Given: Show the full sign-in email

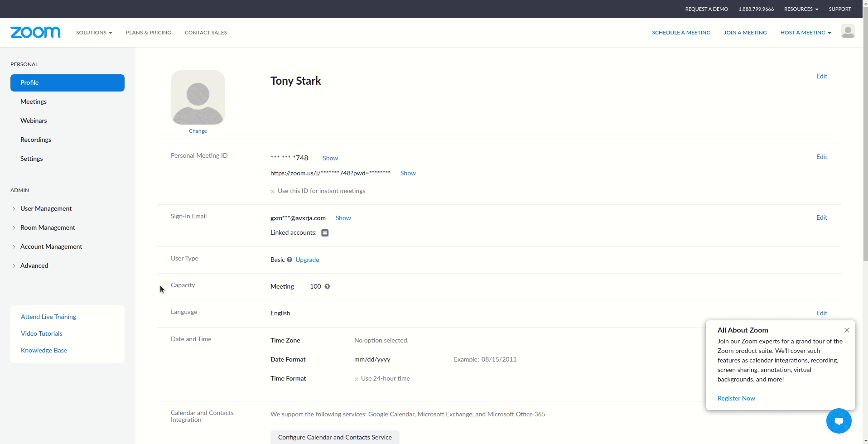Looking at the screenshot, I should point(343,218).
